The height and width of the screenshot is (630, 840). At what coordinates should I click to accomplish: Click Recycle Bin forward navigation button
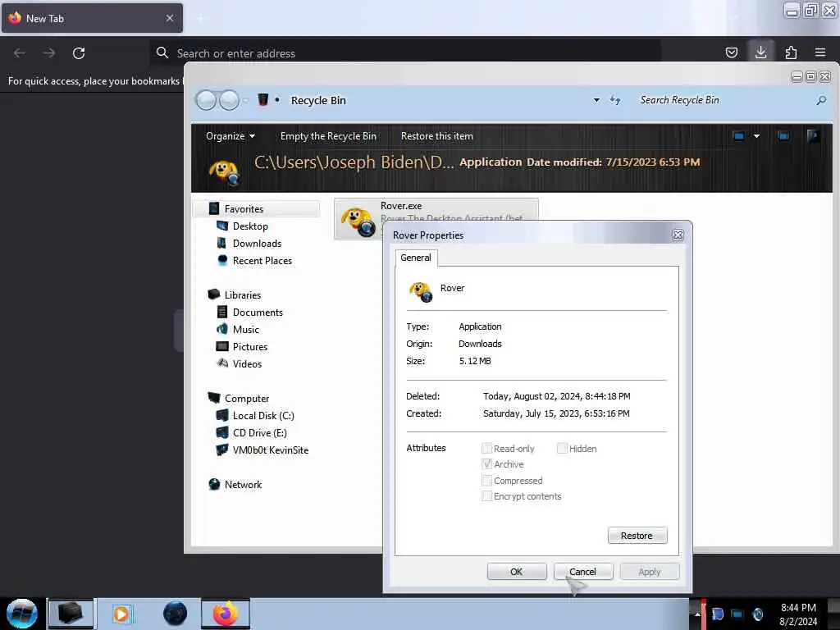pos(229,100)
